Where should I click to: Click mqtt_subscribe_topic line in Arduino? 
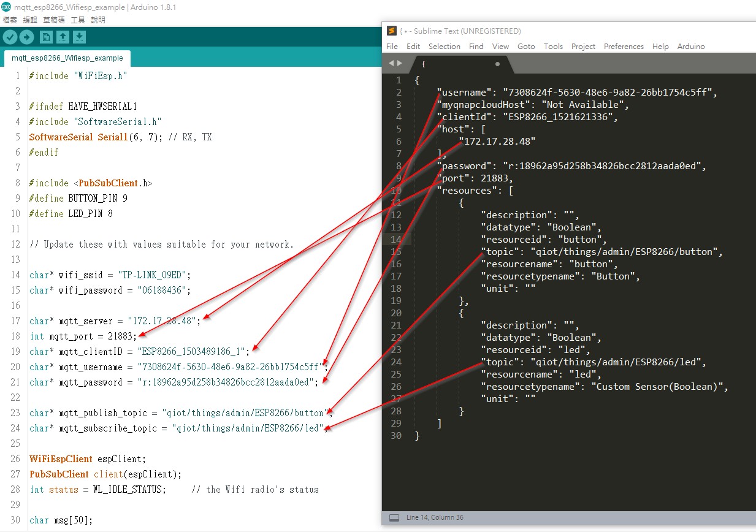click(x=178, y=428)
